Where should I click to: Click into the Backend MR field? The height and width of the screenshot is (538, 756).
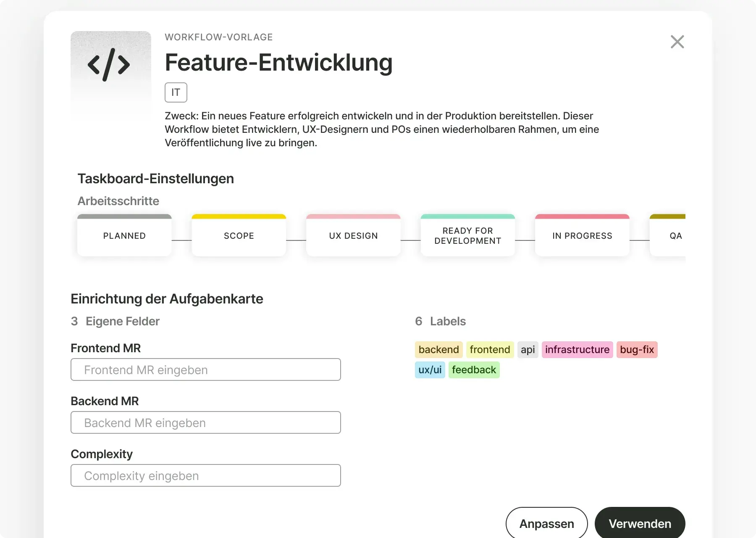pyautogui.click(x=205, y=423)
